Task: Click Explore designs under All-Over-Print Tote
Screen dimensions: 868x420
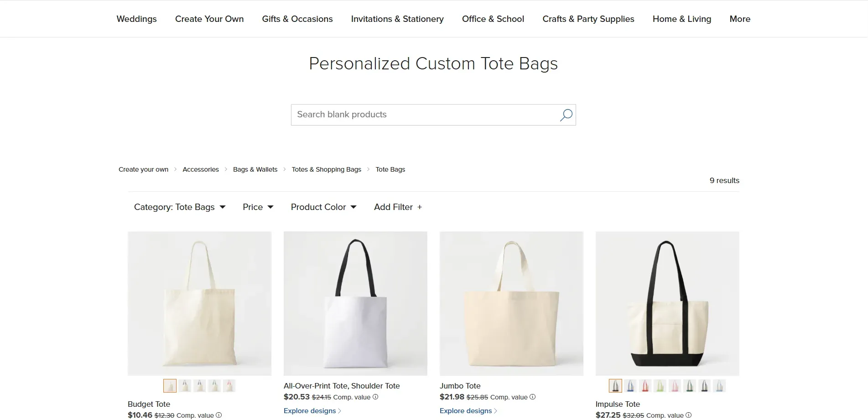Action: pos(312,410)
